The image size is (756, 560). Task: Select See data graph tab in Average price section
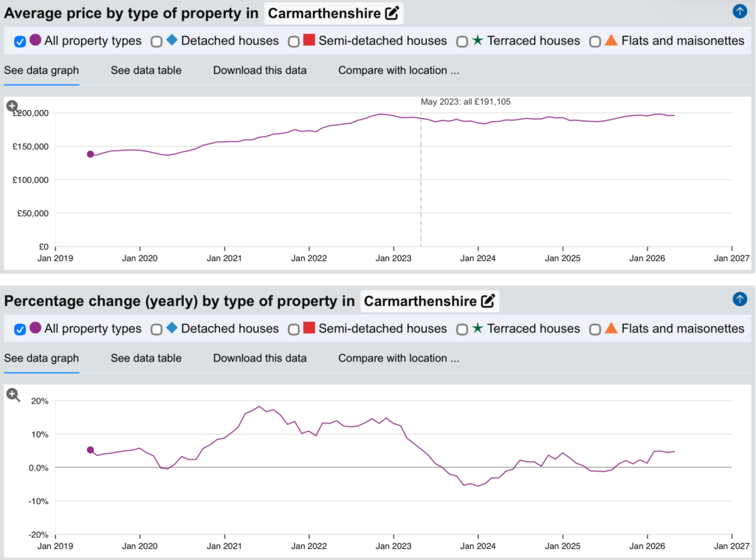coord(41,70)
